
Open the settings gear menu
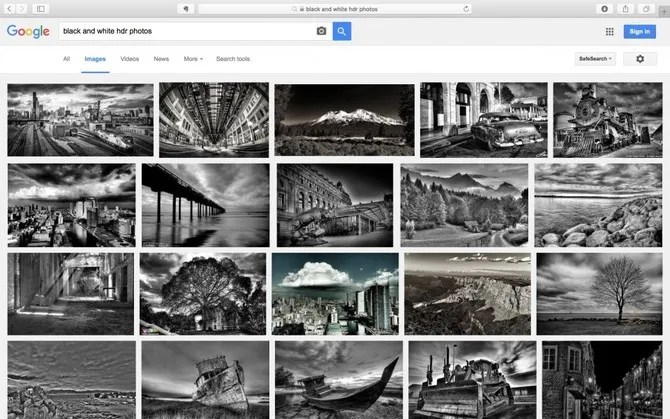(x=640, y=59)
